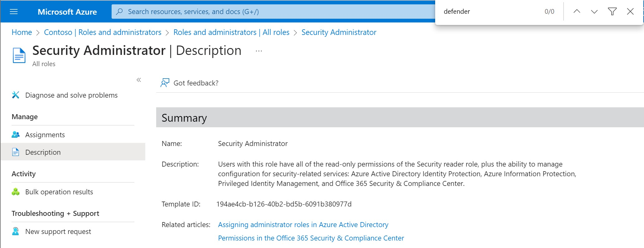This screenshot has height=248, width=644.
Task: Open Permissions in Office 365 Security link
Action: [311, 238]
